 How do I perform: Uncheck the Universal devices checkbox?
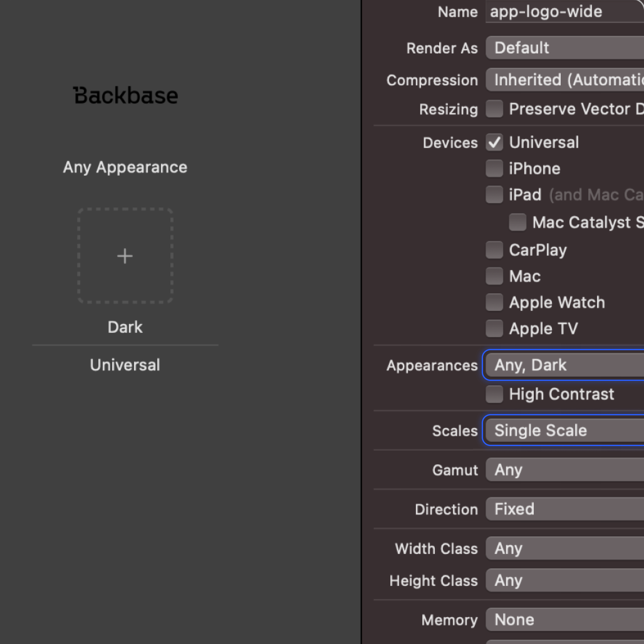pyautogui.click(x=494, y=143)
